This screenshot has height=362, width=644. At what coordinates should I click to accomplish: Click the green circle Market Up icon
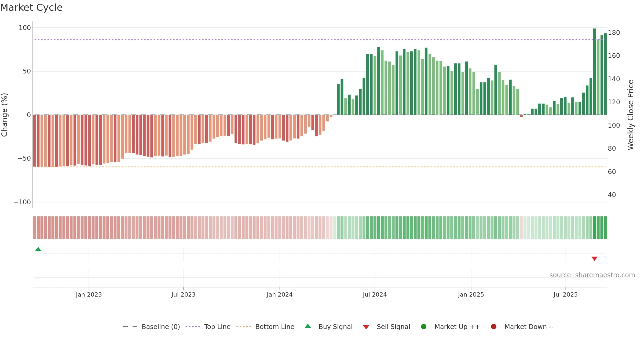coord(424,327)
